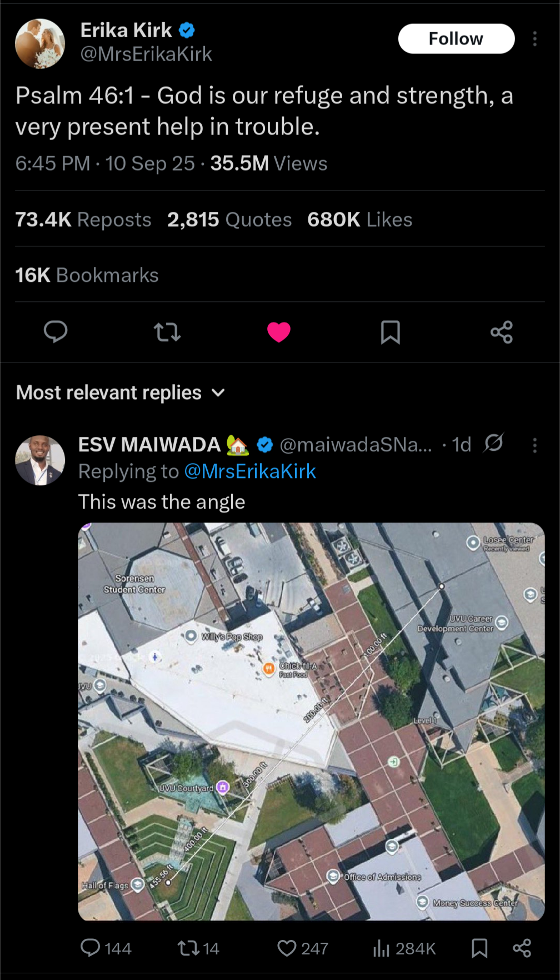Tap ESV MAIWADA's avatar
560x980 pixels.
(x=40, y=460)
